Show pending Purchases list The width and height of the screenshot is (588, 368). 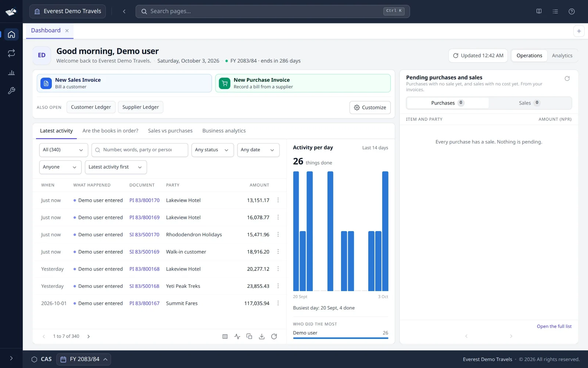(x=448, y=103)
